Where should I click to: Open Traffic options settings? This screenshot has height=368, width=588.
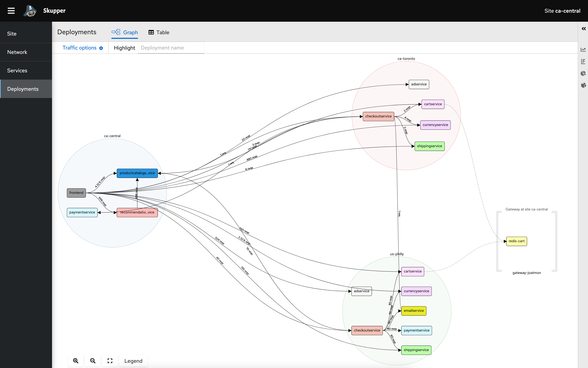click(x=83, y=48)
